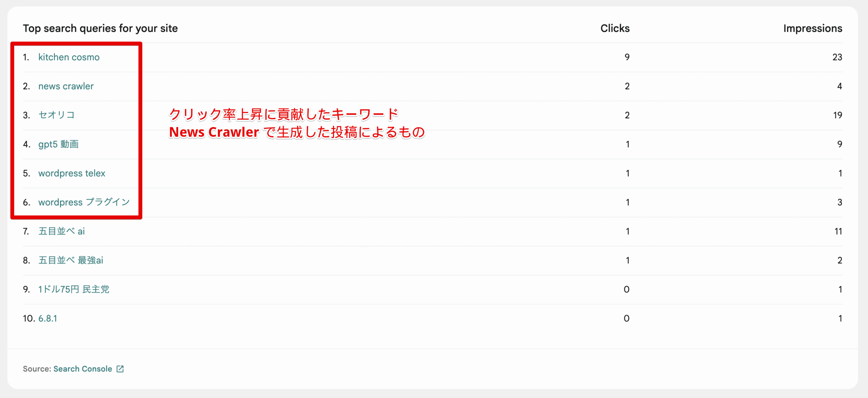The image size is (868, 398).
Task: Open the external link icon beside Search Console
Action: point(120,369)
